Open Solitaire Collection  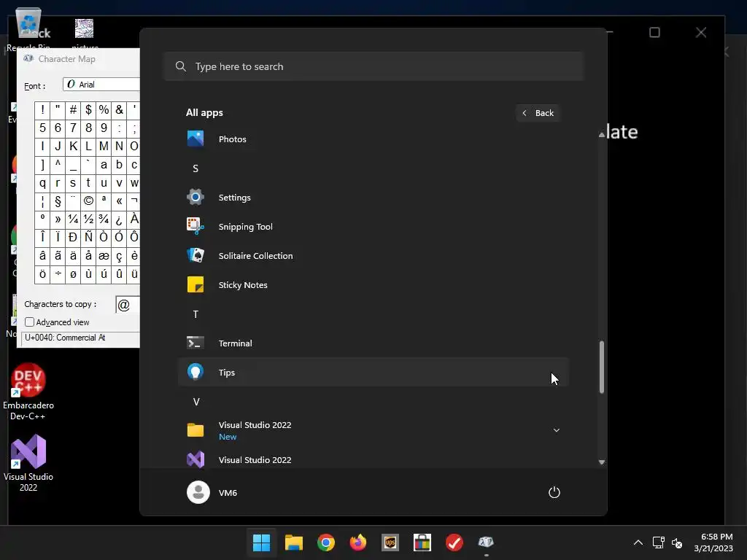[373, 256]
